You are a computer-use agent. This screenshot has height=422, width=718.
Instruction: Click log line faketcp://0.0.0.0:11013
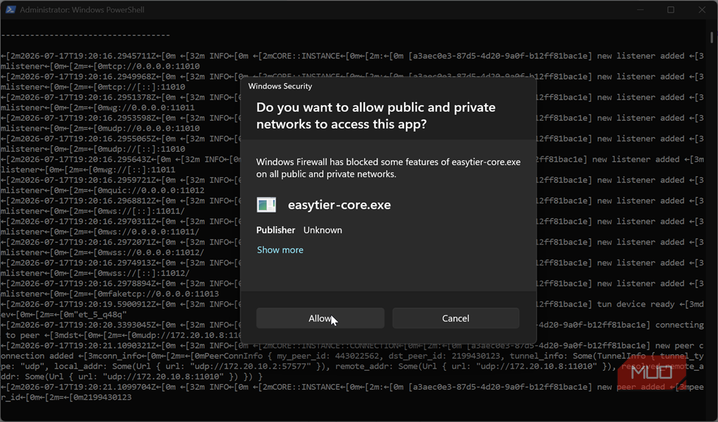[x=110, y=294]
